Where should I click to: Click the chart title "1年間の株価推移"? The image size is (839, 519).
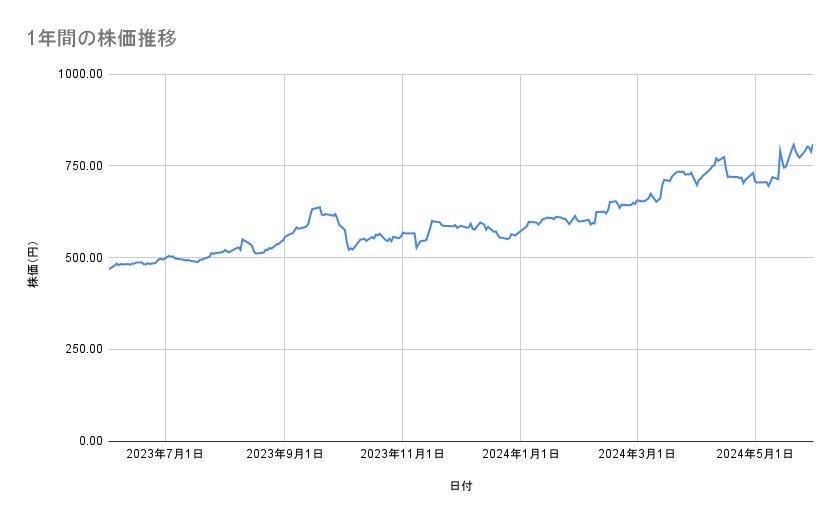(103, 38)
